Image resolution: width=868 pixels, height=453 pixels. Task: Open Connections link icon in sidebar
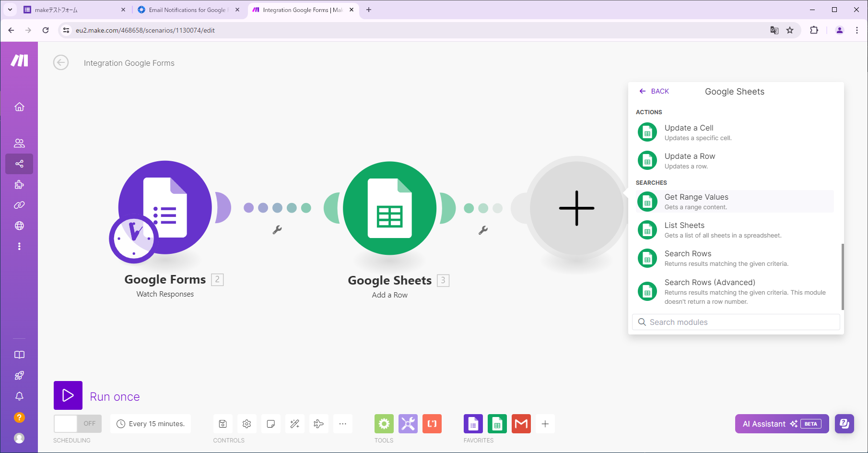tap(19, 205)
